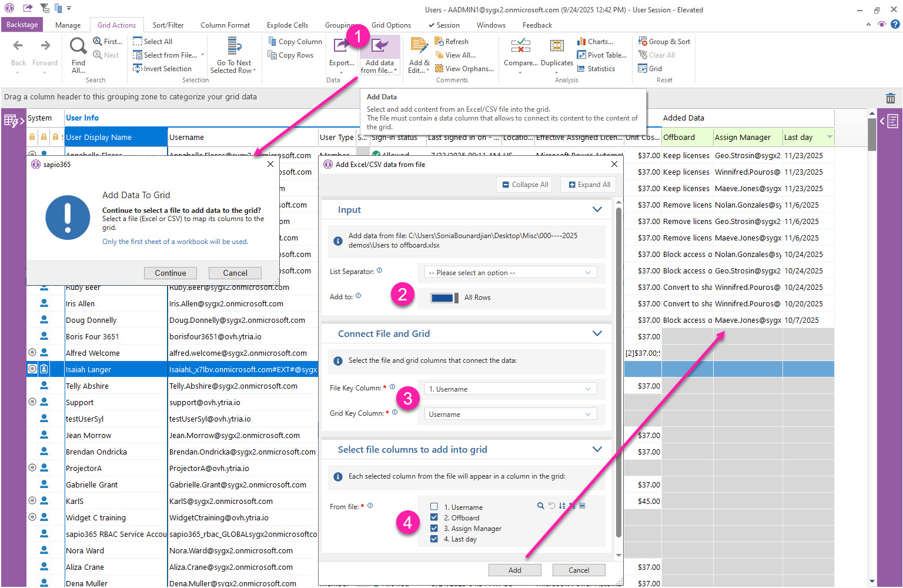This screenshot has height=588, width=903.
Task: Open the Compare tool icon
Action: click(520, 46)
